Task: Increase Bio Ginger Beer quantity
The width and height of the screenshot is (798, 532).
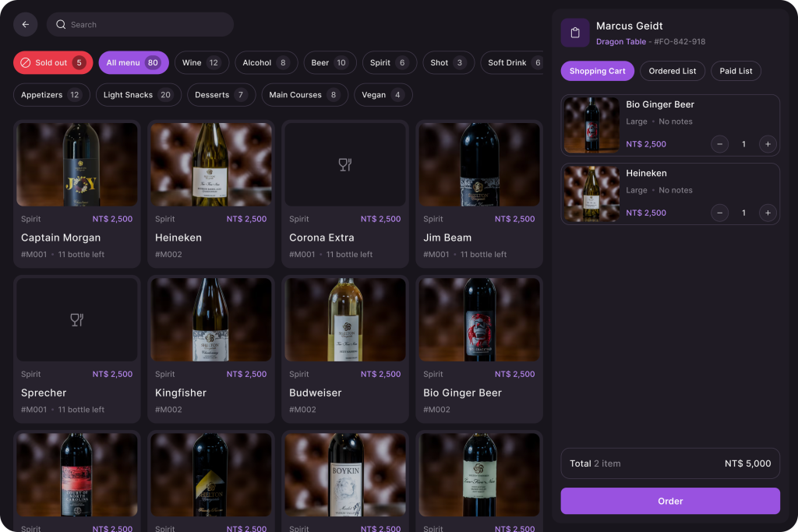Action: 768,144
